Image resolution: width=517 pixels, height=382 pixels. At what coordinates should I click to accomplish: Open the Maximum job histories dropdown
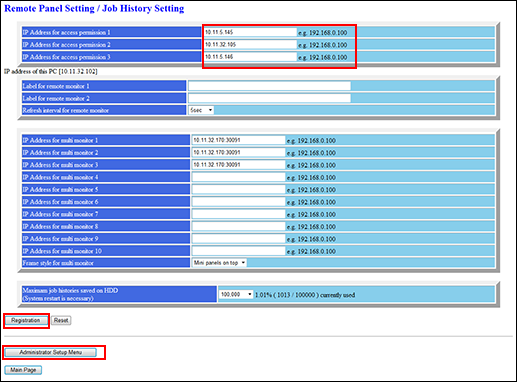coord(236,294)
